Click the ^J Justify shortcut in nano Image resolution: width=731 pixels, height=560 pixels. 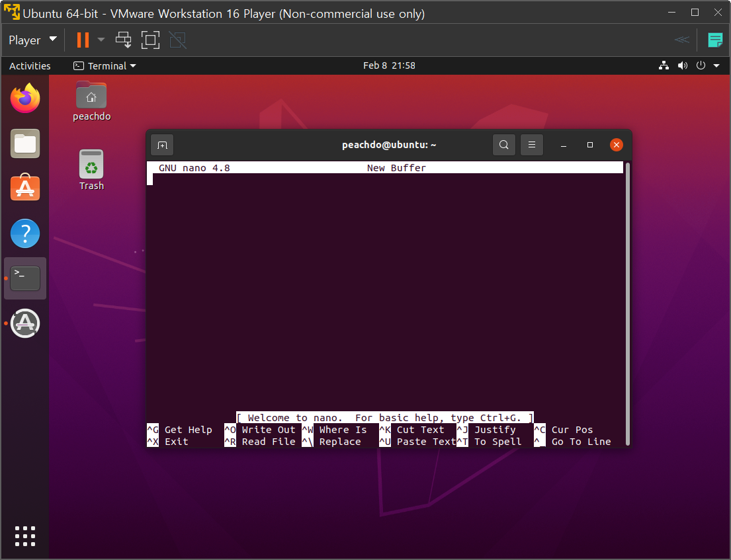[x=486, y=430]
